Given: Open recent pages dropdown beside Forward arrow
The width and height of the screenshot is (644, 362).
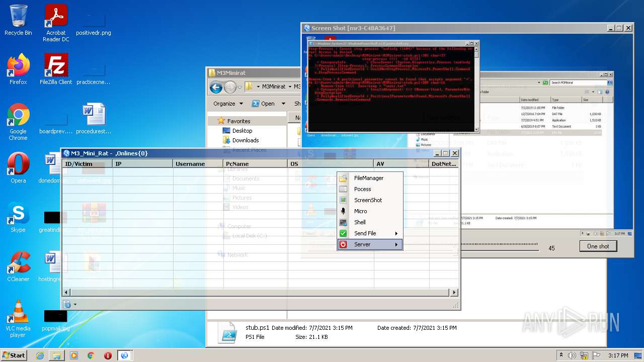Looking at the screenshot, I should (x=239, y=87).
